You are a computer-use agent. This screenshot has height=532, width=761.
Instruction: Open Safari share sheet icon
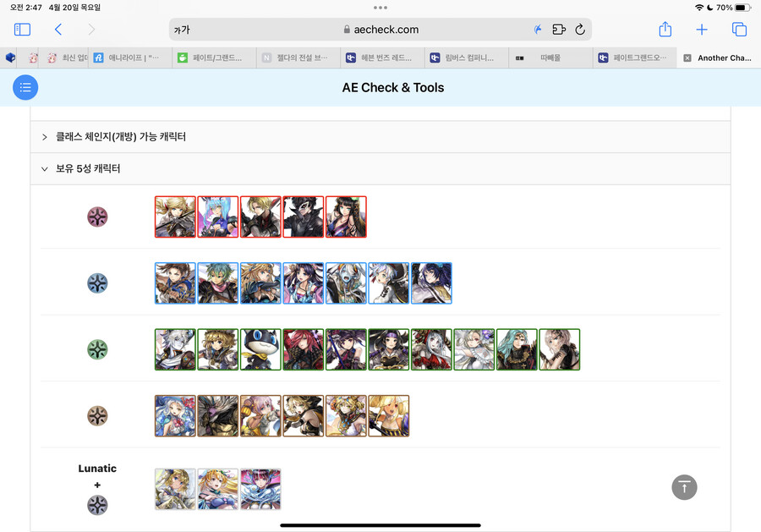point(665,30)
